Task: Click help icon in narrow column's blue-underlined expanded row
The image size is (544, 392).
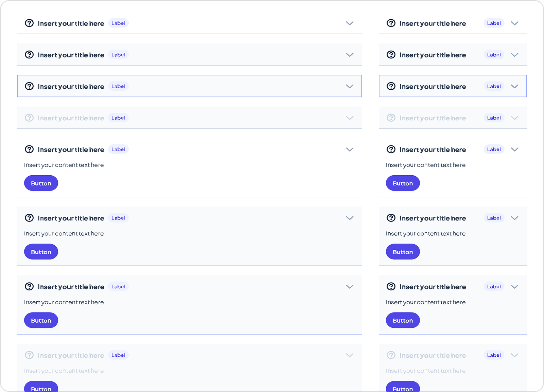Action: (x=391, y=287)
